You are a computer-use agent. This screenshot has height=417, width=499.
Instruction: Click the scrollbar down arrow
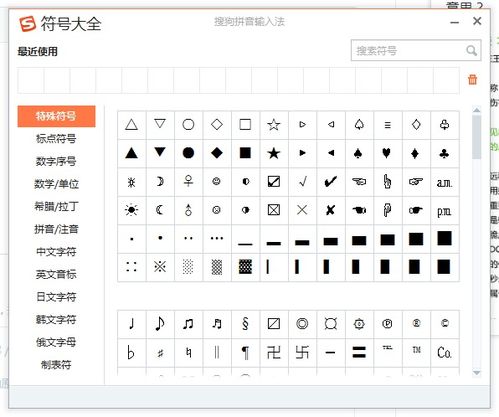point(477,373)
